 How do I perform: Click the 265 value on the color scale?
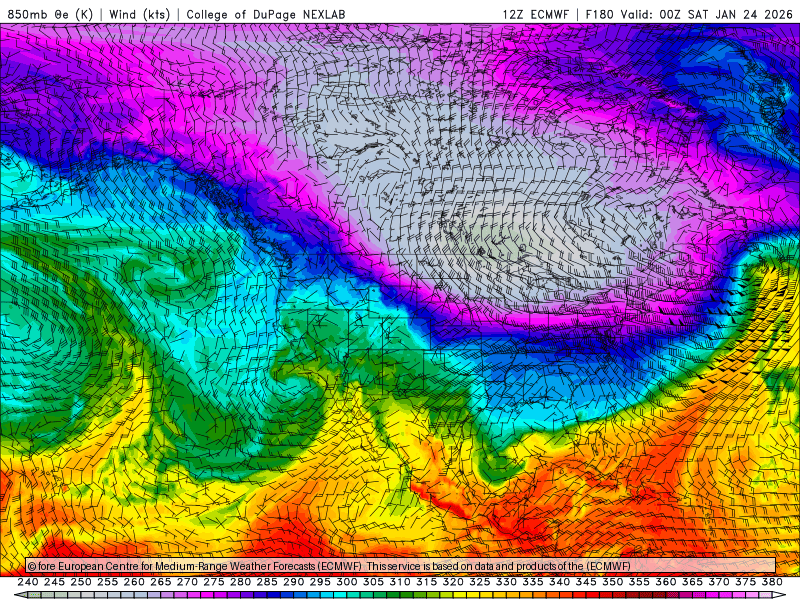coord(161,582)
